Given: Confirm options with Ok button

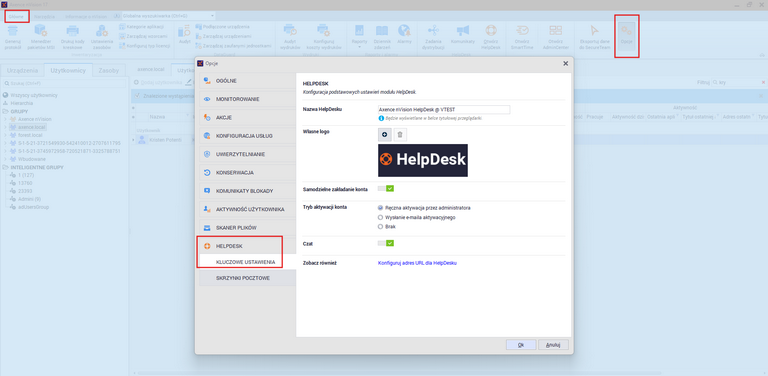Looking at the screenshot, I should pyautogui.click(x=521, y=345).
